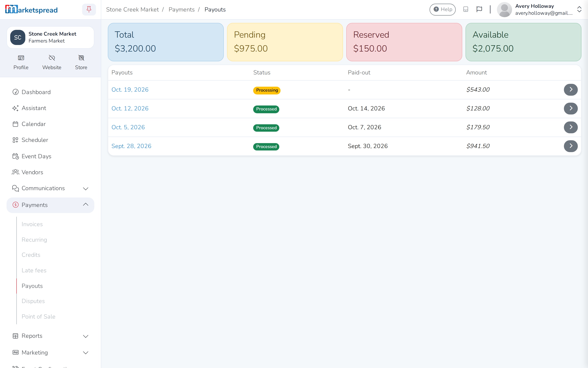This screenshot has width=588, height=368.
Task: Click the Payments breadcrumb link
Action: click(182, 9)
